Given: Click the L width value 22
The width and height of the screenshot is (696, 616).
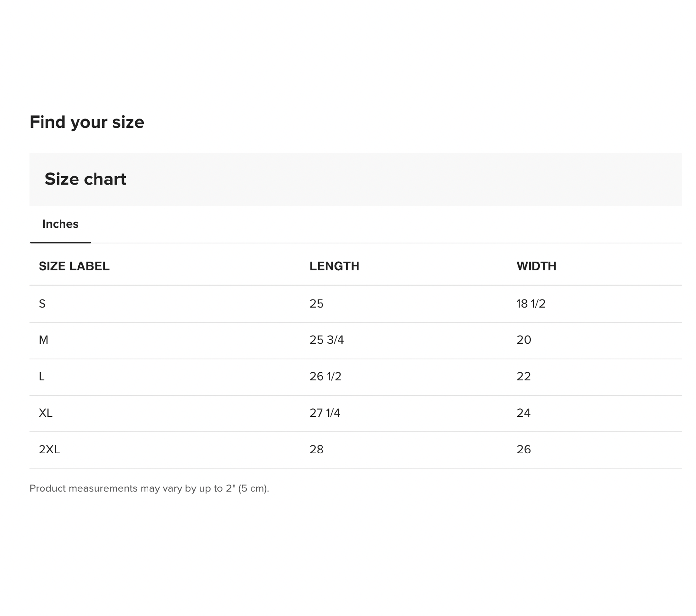Looking at the screenshot, I should coord(523,376).
